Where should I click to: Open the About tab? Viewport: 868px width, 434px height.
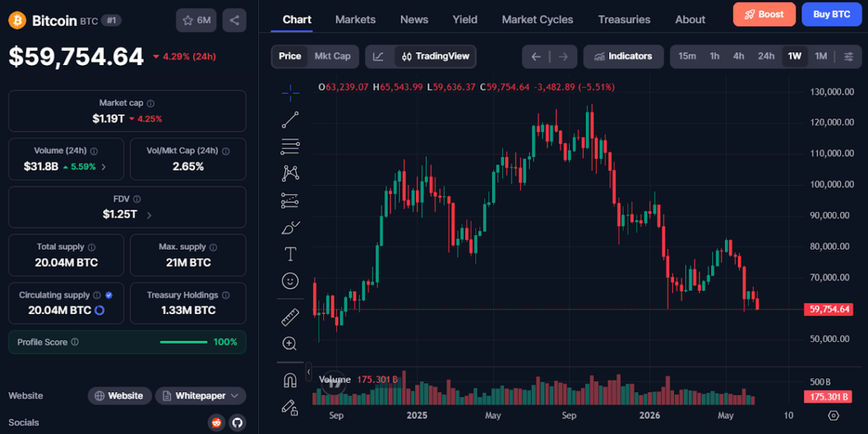point(690,20)
